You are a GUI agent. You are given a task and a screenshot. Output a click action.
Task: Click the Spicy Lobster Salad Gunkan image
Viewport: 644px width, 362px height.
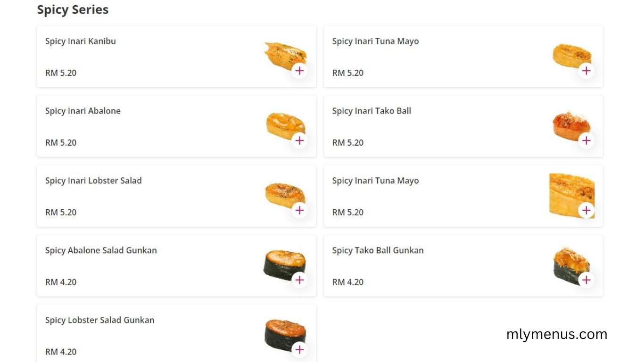(283, 332)
